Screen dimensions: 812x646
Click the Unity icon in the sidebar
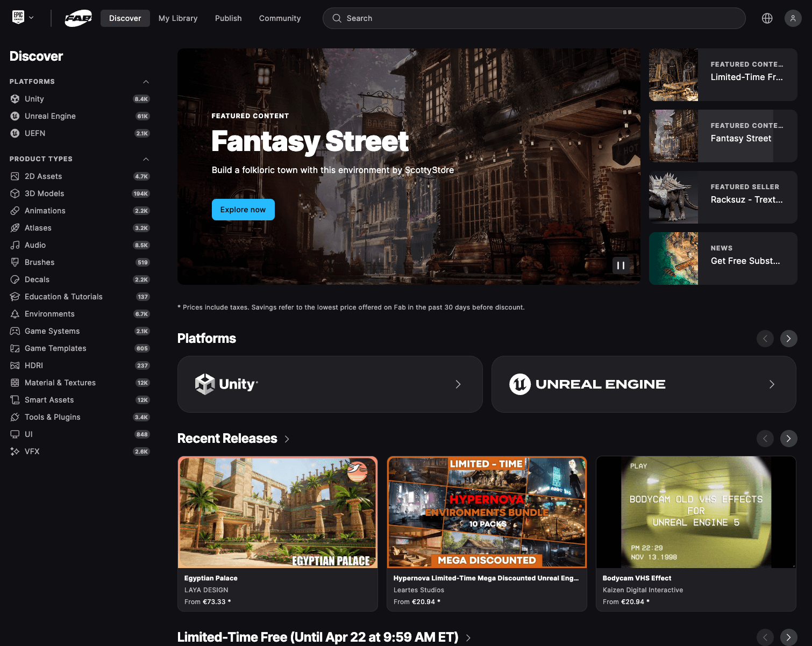click(15, 99)
